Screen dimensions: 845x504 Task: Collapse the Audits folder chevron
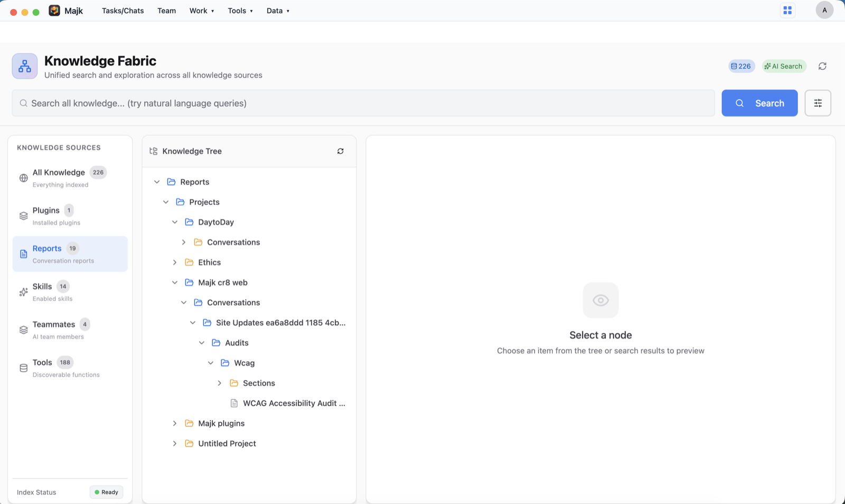[x=202, y=343]
